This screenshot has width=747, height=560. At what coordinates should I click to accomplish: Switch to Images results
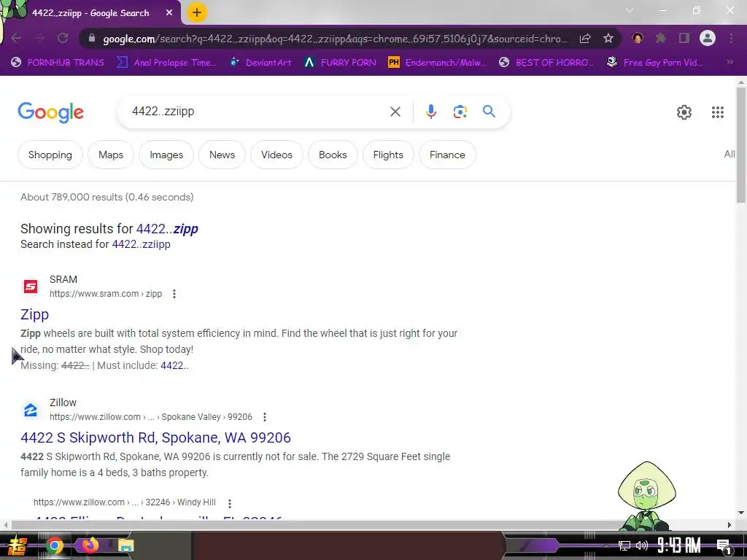point(166,155)
